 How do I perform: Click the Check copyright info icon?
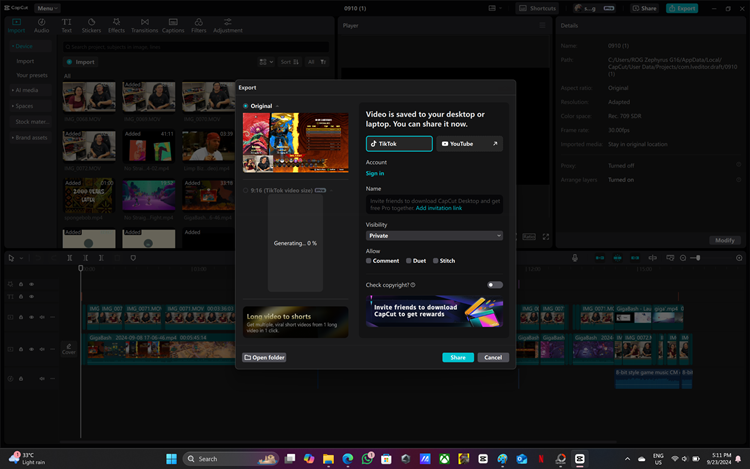click(x=413, y=285)
